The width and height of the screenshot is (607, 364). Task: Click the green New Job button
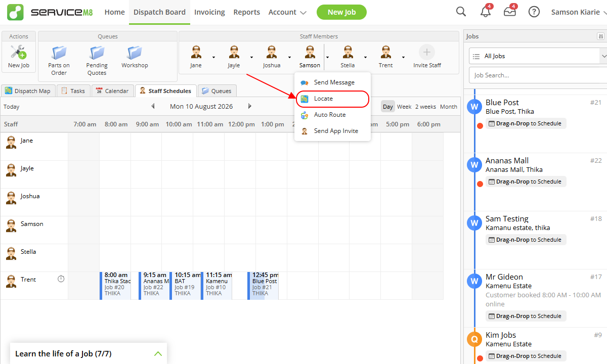click(342, 12)
